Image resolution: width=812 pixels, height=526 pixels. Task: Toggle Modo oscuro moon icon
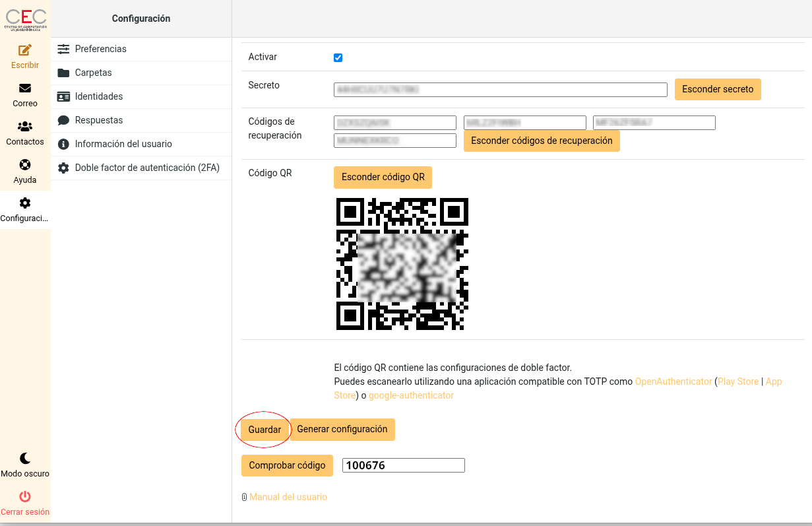(25, 459)
